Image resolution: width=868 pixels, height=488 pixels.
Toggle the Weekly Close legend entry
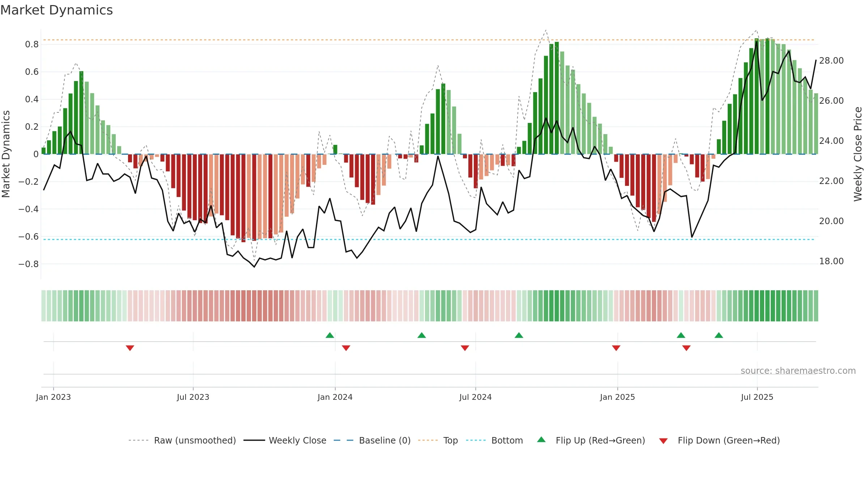(285, 440)
